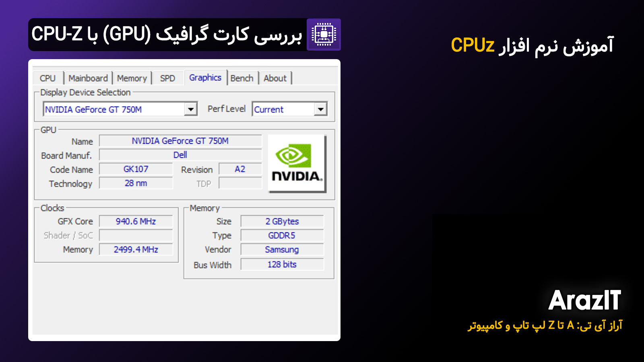Click the NVIDIA logo image
This screenshot has height=362, width=644.
coord(297,164)
